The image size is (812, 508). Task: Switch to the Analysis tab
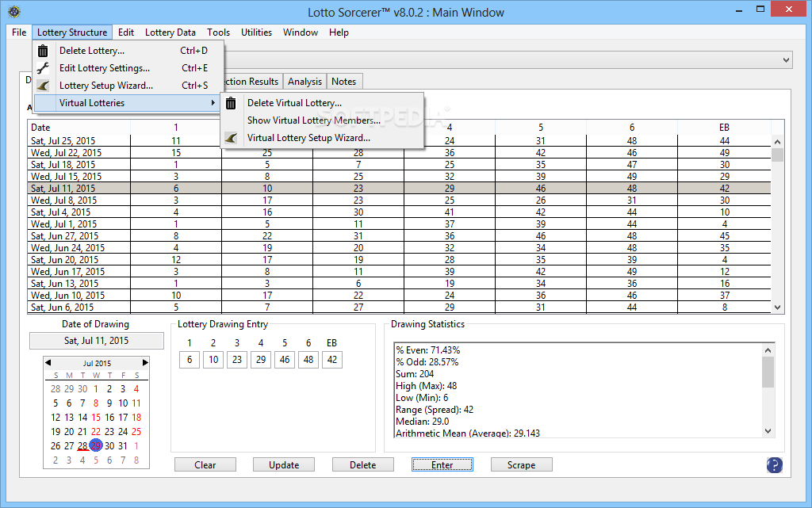pos(305,81)
